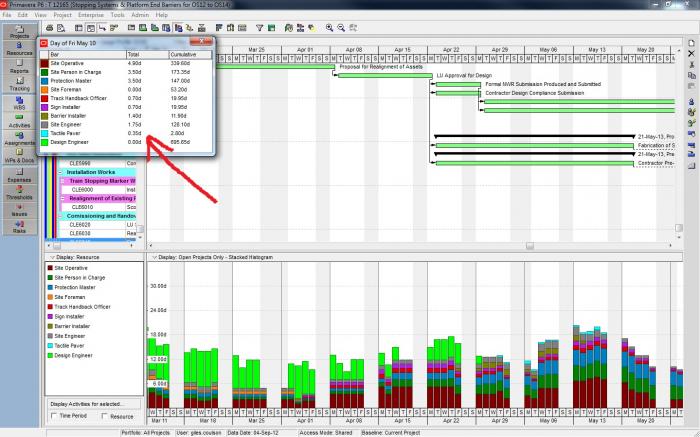Open Projects in the left sidebar
Screen dimensions: 700x437
pos(19,31)
